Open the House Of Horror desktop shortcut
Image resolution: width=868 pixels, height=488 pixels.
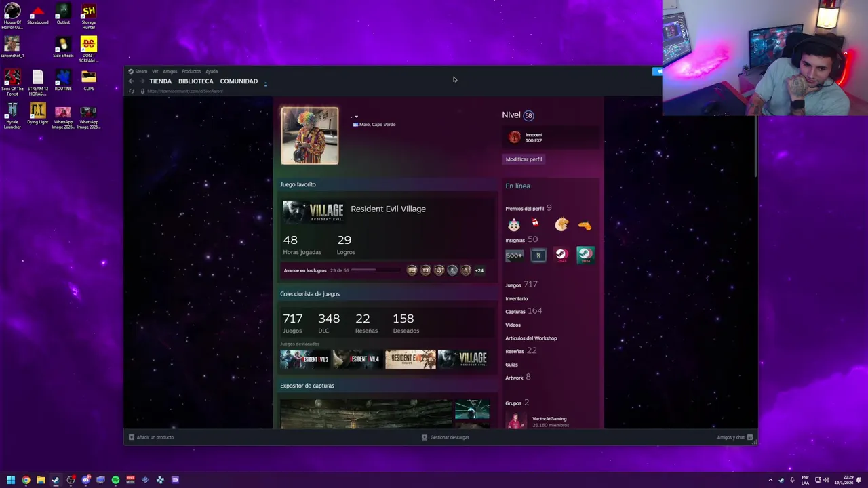click(x=12, y=17)
